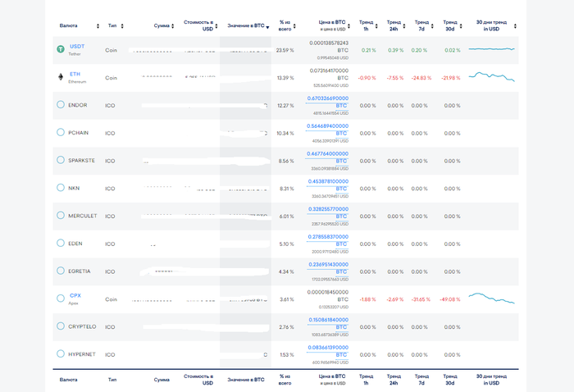Click the USDT 30-day trend sparkline
Screen dimensions: 574x392
[492, 48]
